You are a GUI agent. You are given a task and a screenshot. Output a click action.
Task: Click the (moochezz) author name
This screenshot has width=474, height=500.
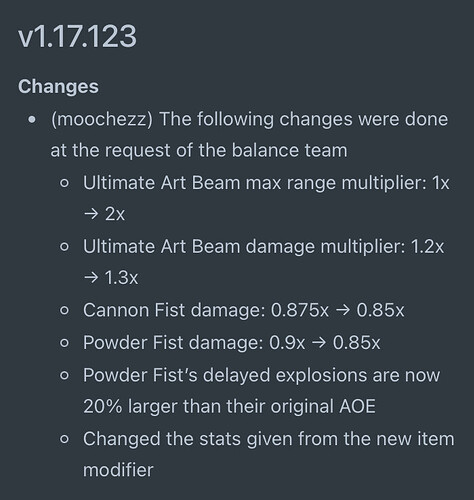pos(102,119)
